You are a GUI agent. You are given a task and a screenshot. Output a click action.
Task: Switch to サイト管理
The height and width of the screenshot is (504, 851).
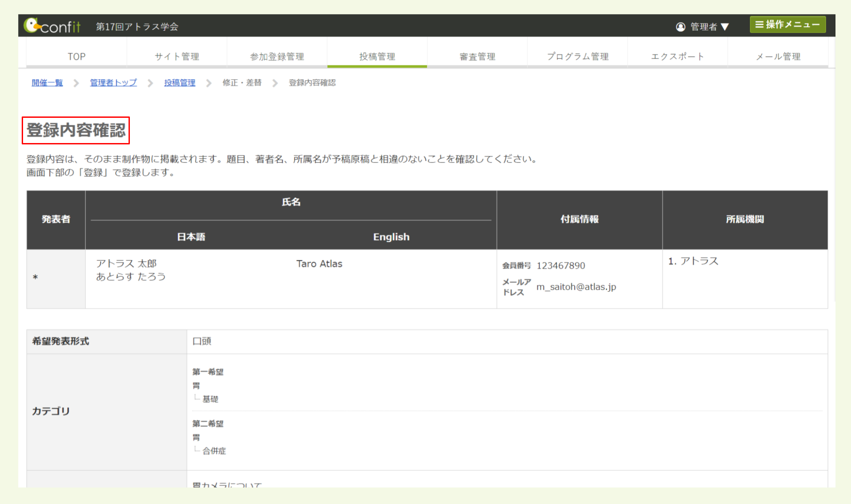point(177,56)
